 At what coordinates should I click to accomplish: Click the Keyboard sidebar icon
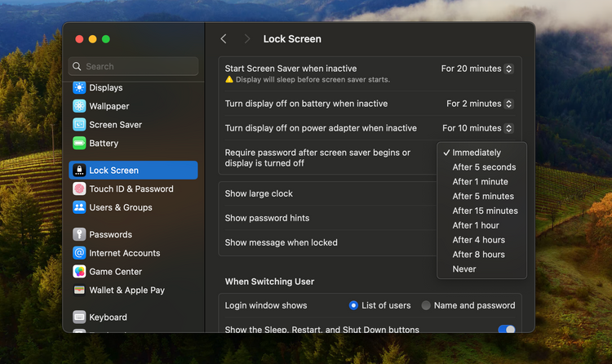(x=79, y=317)
